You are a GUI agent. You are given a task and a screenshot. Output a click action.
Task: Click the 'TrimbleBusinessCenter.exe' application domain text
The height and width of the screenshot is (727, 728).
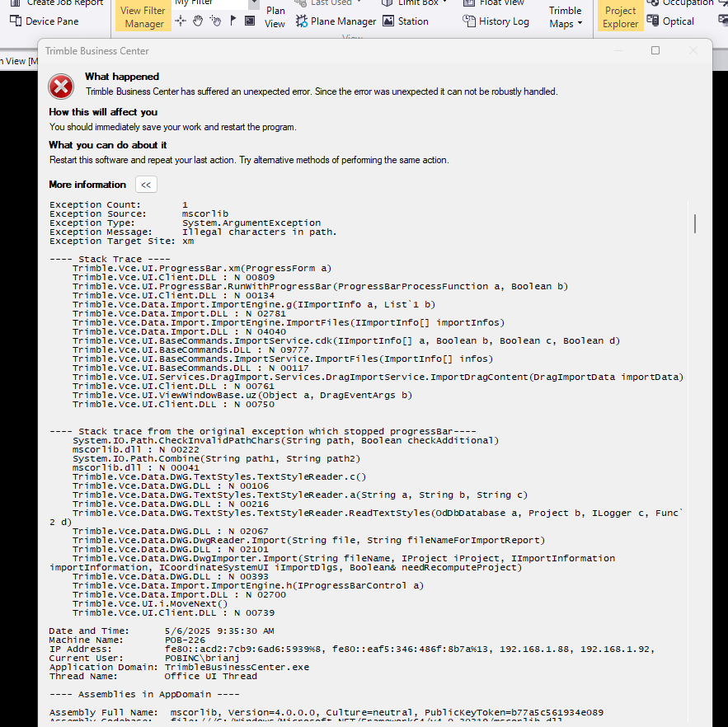[x=237, y=667]
